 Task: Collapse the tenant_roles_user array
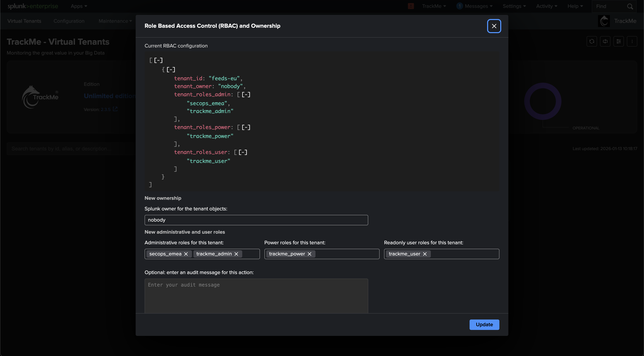click(243, 152)
